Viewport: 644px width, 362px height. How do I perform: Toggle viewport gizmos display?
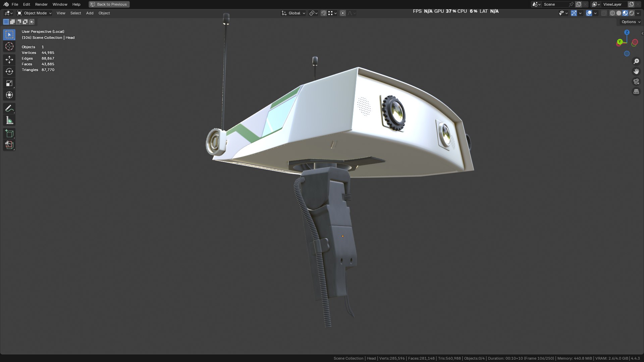pyautogui.click(x=574, y=13)
